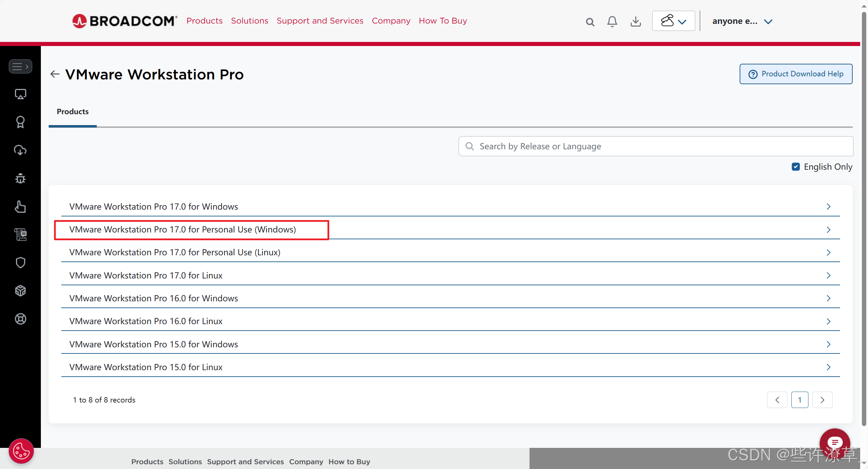Open the anyone e... user account dropdown

click(742, 21)
